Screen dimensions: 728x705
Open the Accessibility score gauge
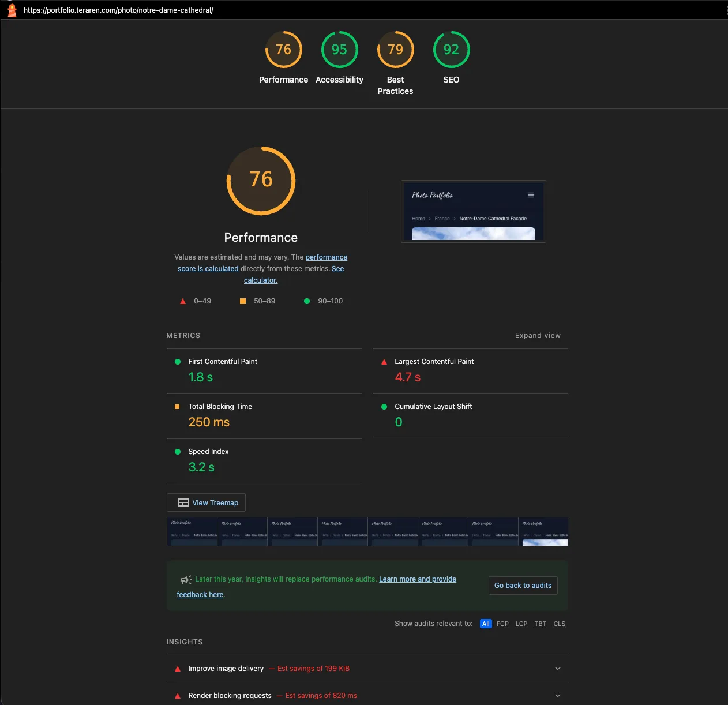click(339, 50)
